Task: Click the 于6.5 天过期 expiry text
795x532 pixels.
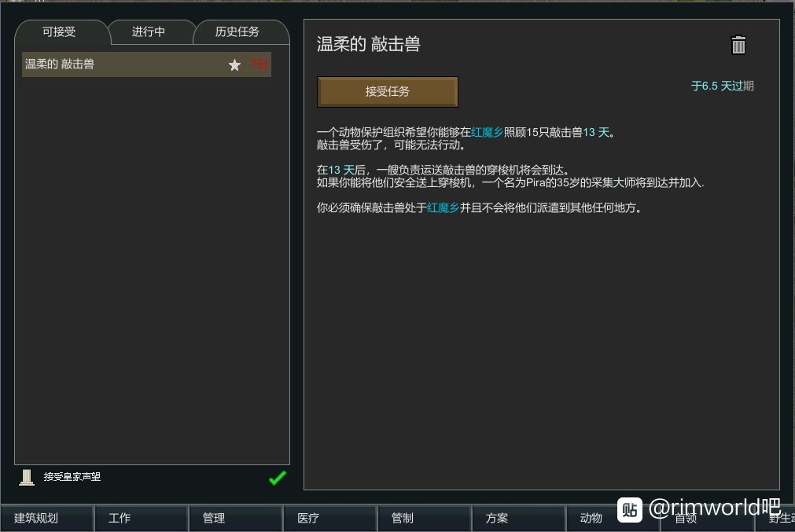Action: coord(723,86)
